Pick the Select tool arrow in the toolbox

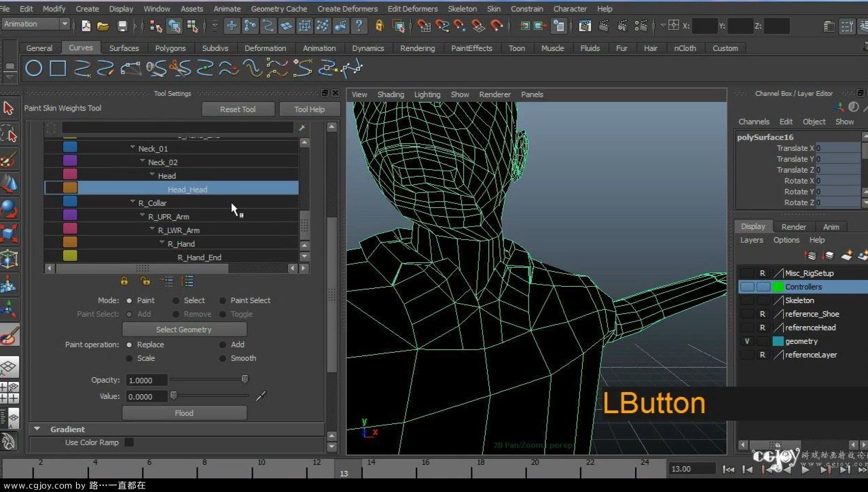tap(9, 108)
